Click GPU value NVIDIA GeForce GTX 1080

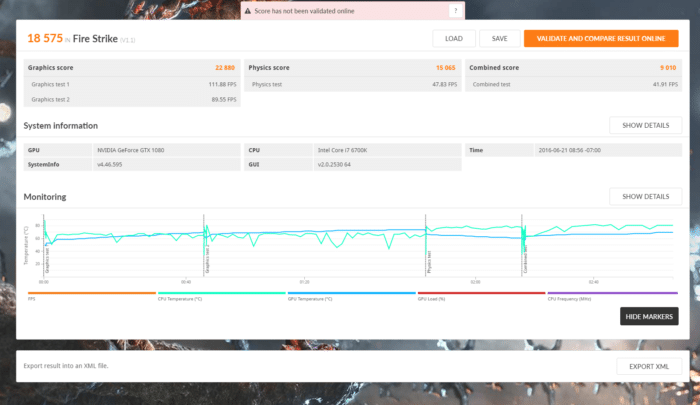pos(131,150)
